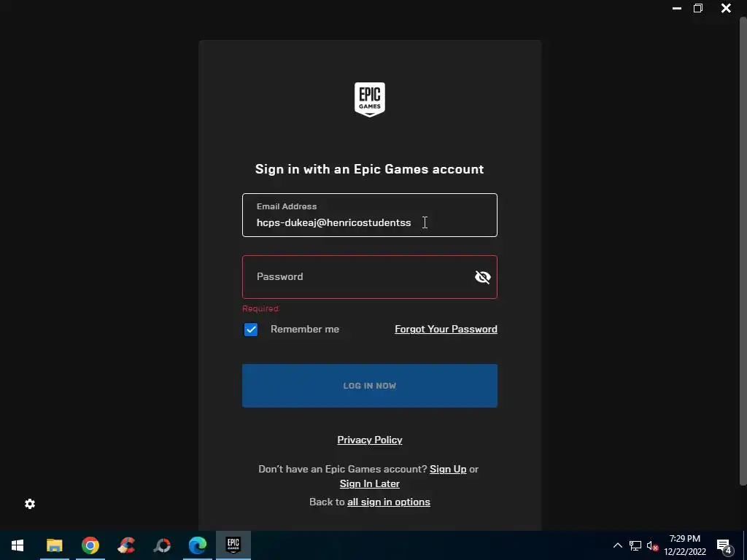This screenshot has height=560, width=747.
Task: Open Forgot Your Password link
Action: tap(446, 329)
